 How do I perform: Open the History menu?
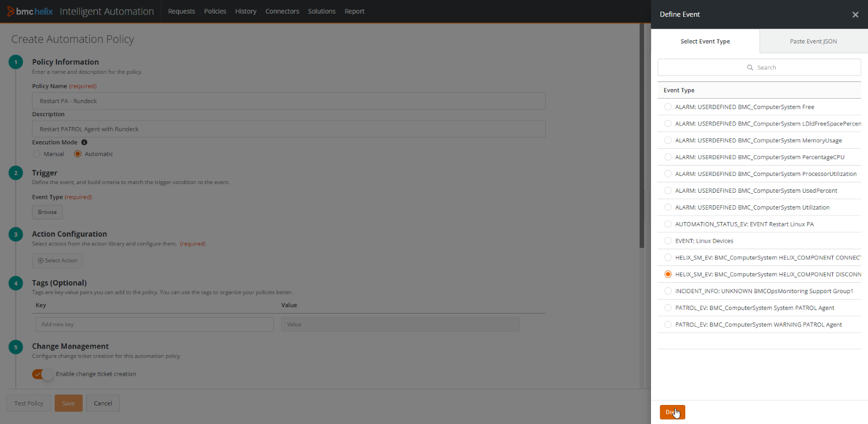click(246, 11)
